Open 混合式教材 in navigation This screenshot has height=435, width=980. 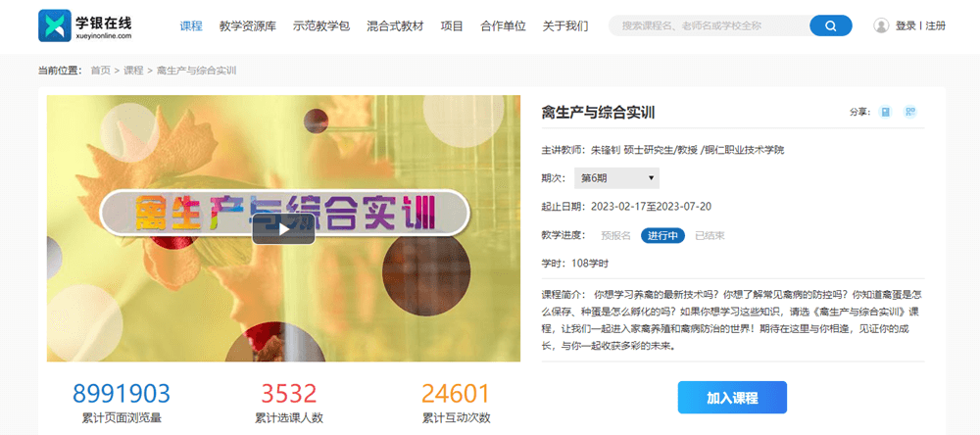(x=395, y=26)
